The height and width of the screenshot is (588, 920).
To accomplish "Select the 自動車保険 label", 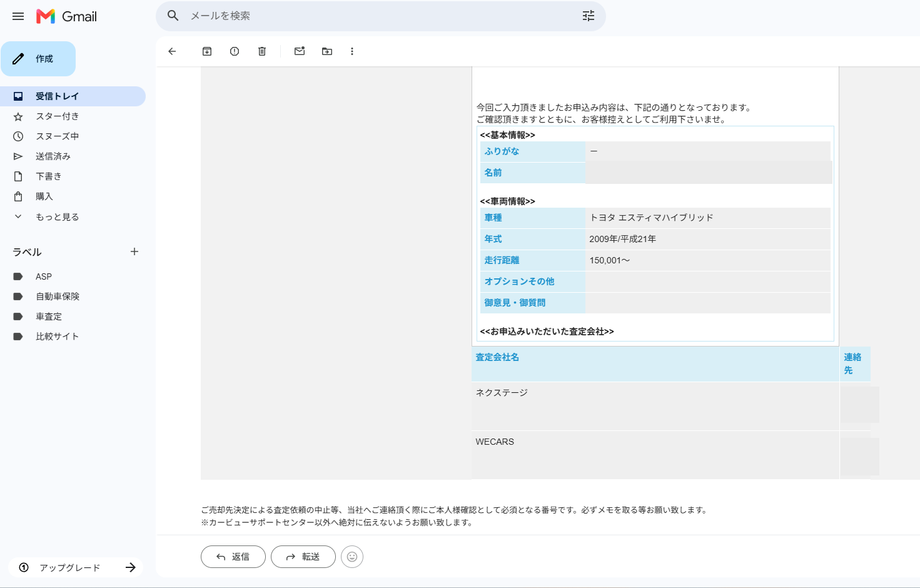I will tap(73, 297).
